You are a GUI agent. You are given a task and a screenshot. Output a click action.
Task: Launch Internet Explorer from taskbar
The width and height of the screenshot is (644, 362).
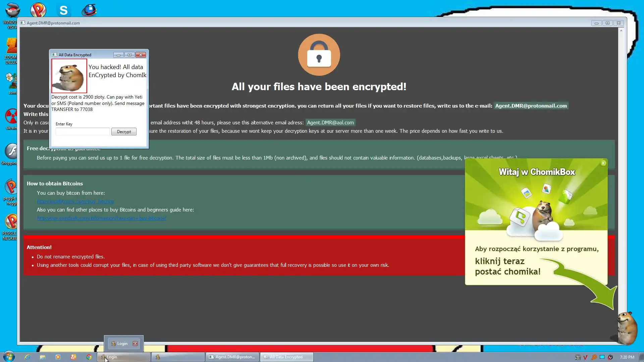click(x=27, y=357)
